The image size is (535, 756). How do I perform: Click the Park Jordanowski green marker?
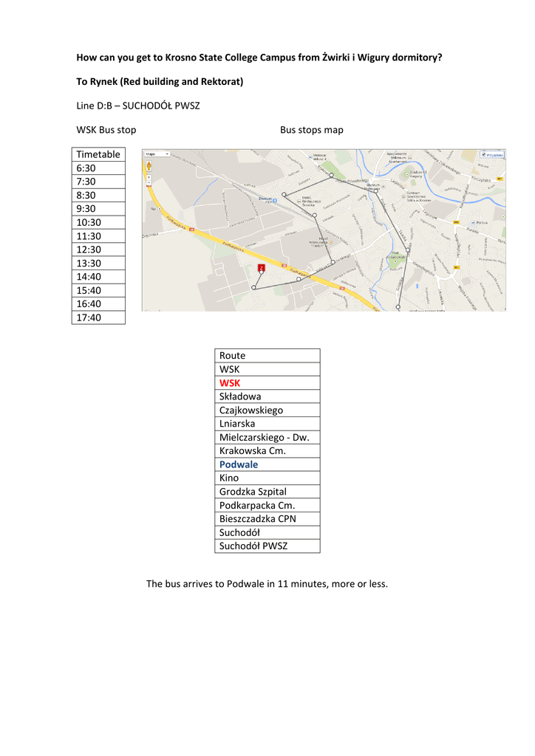pyautogui.click(x=396, y=261)
